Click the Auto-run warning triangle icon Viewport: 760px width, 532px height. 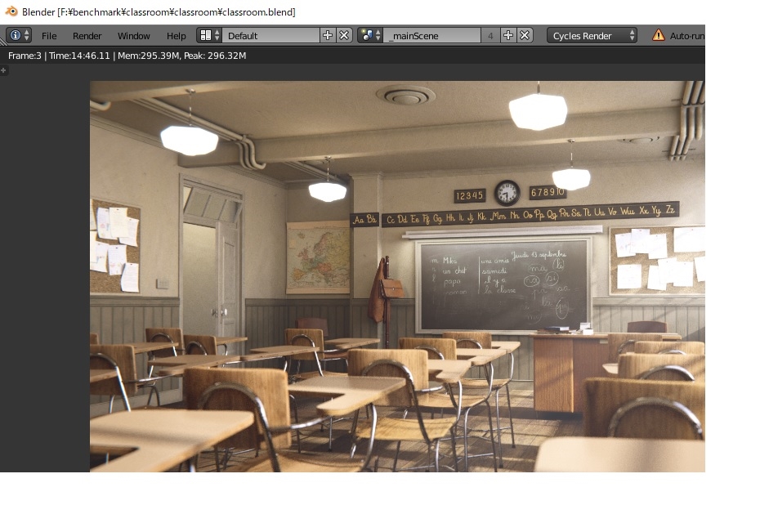(658, 35)
